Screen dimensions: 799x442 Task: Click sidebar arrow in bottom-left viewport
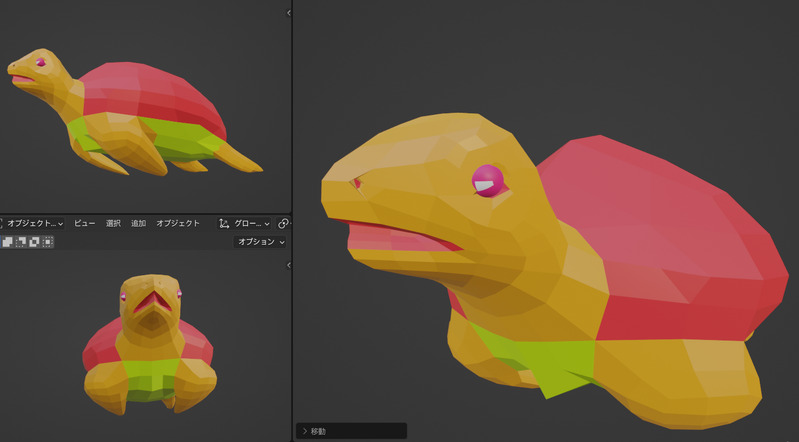click(289, 265)
